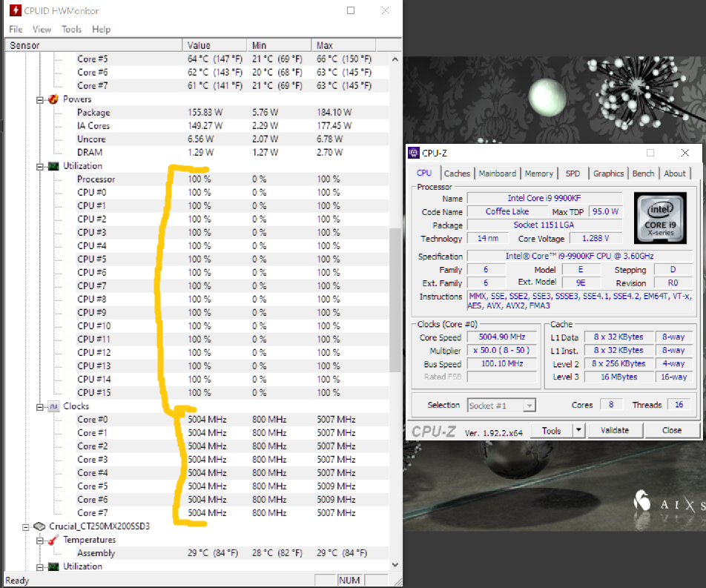
Task: Select the DRAM power row
Action: click(232, 153)
